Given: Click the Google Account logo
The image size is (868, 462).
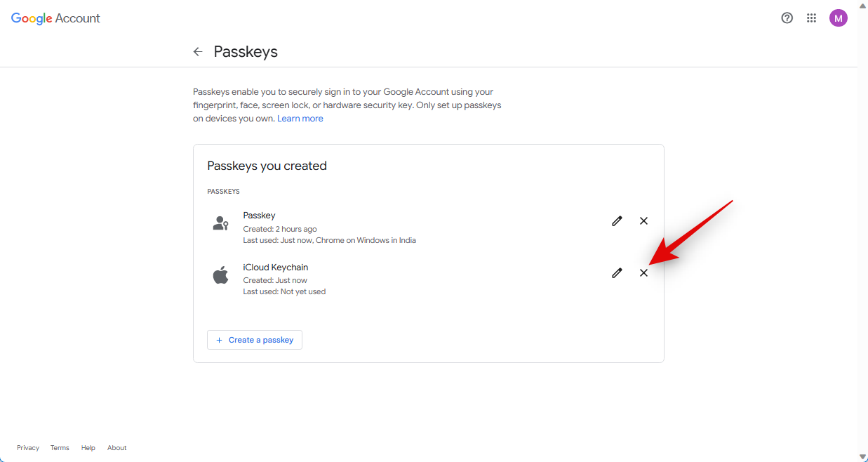Looking at the screenshot, I should [55, 19].
